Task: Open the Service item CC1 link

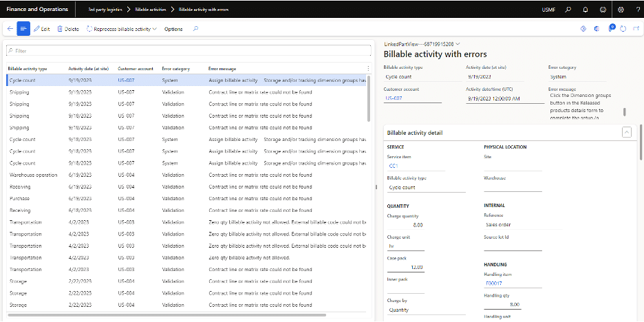Action: [x=394, y=166]
